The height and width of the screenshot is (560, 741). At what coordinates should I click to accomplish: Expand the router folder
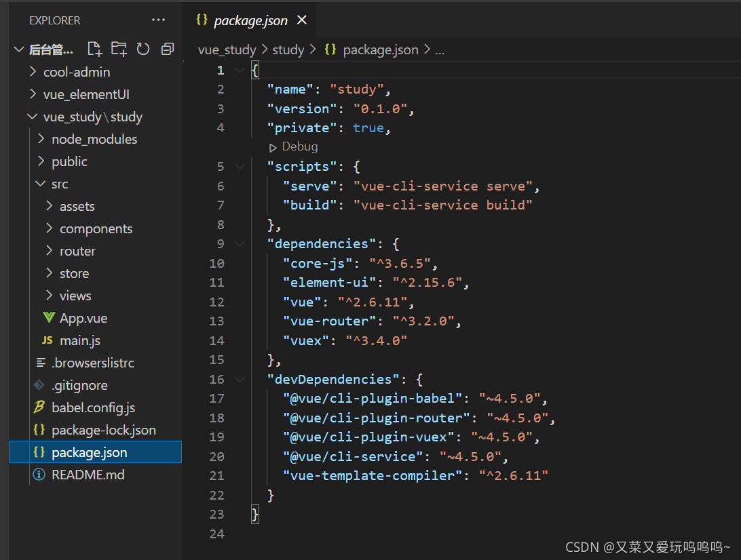(49, 251)
